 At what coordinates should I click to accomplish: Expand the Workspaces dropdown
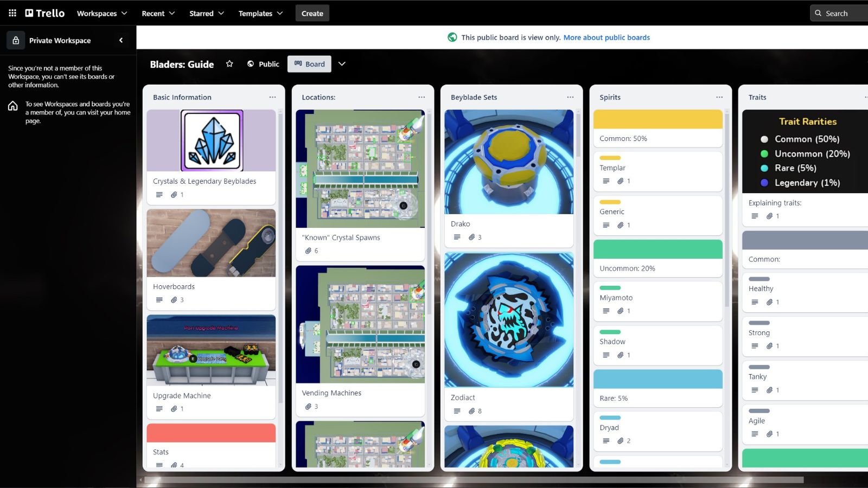point(102,13)
